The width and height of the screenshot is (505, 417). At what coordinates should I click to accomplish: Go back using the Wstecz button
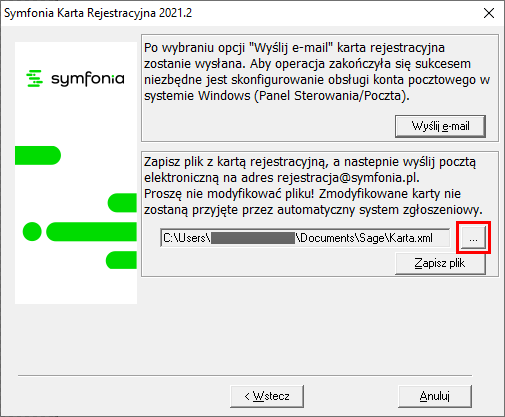tap(267, 396)
